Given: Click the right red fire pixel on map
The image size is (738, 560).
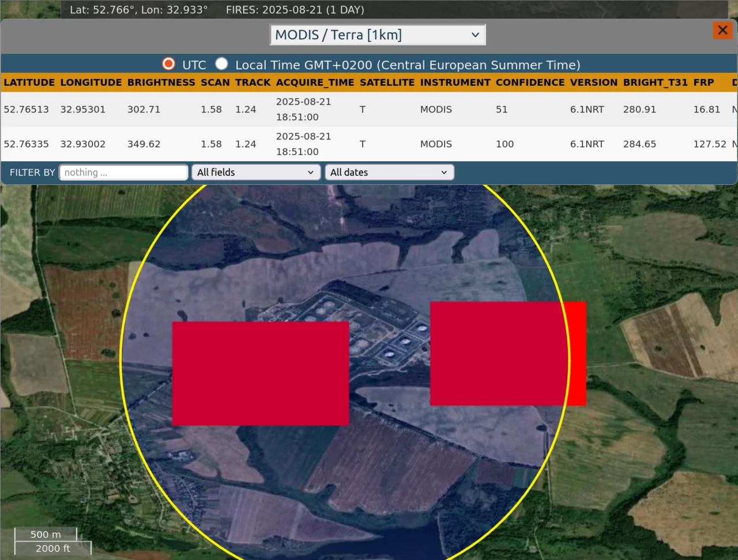Looking at the screenshot, I should pos(507,353).
